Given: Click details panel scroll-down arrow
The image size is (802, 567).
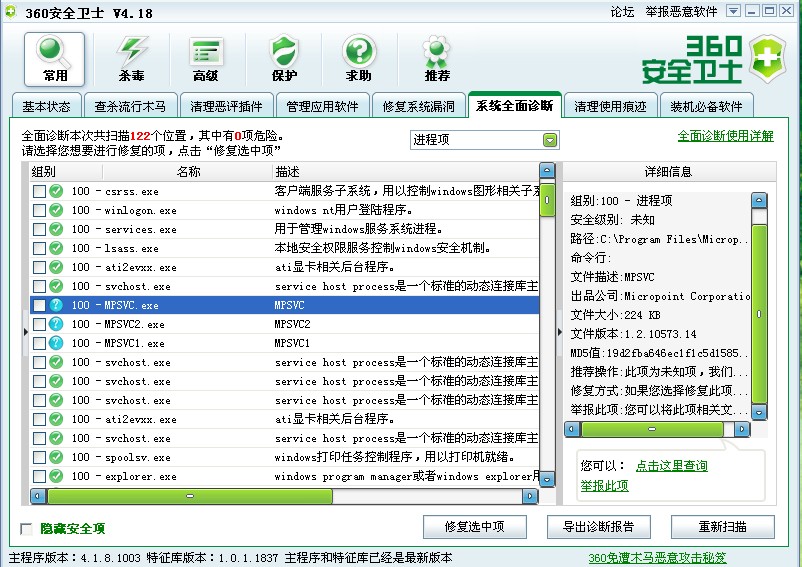Looking at the screenshot, I should click(x=759, y=412).
